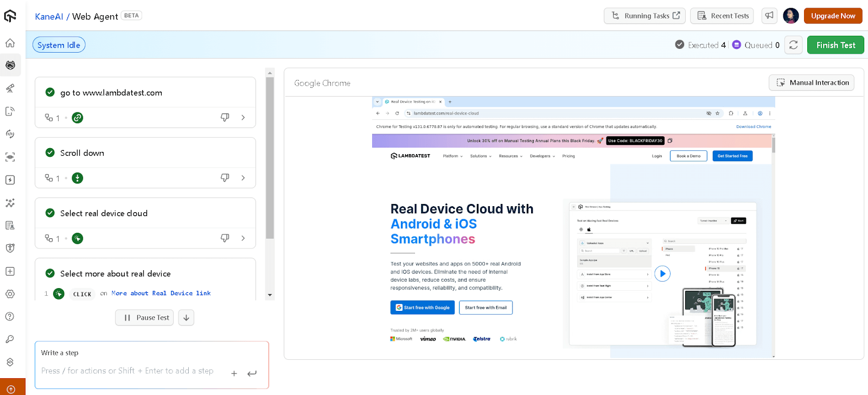
Task: Pause the running test
Action: click(144, 318)
